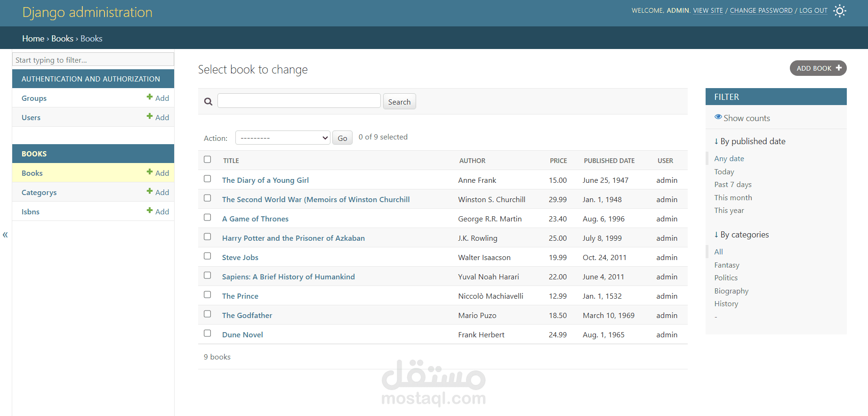The height and width of the screenshot is (416, 868).
Task: Click into the book search field
Action: pos(299,101)
